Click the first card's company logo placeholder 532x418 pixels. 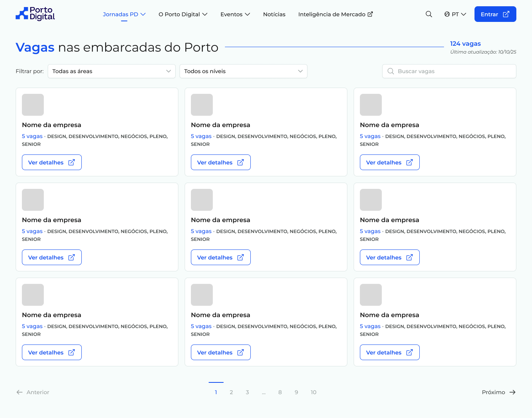33,105
